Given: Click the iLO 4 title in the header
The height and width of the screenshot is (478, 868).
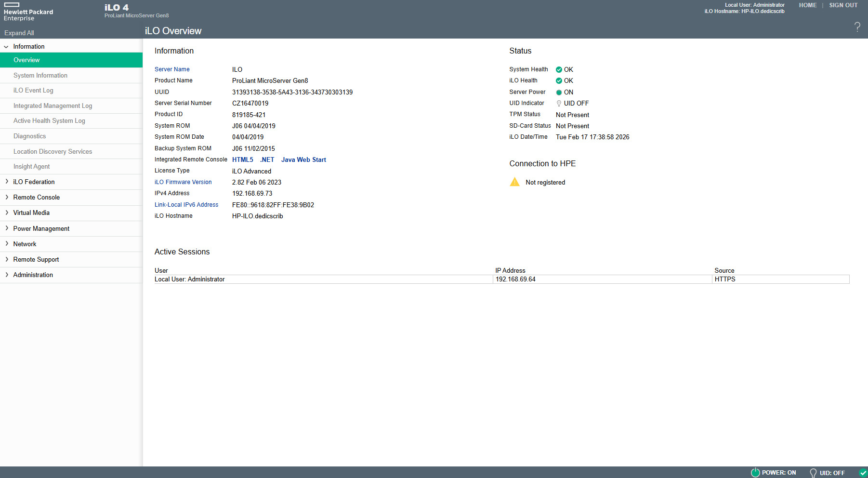Looking at the screenshot, I should coord(117,8).
